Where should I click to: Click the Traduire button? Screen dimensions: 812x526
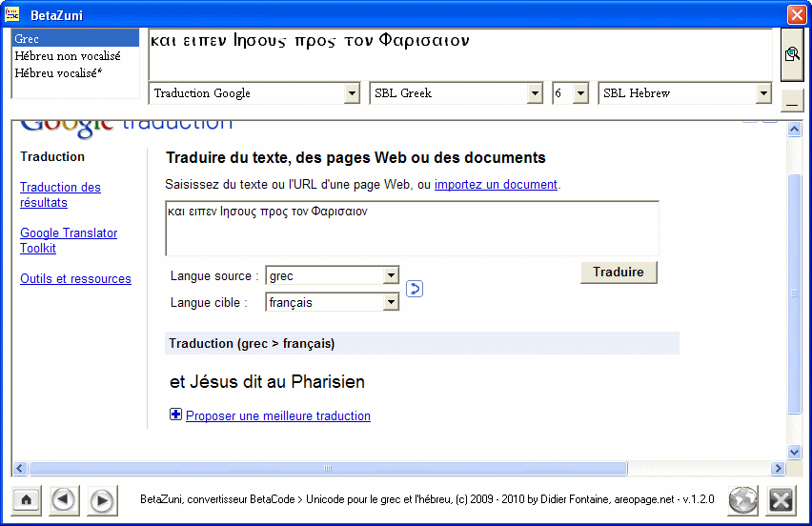pyautogui.click(x=619, y=272)
